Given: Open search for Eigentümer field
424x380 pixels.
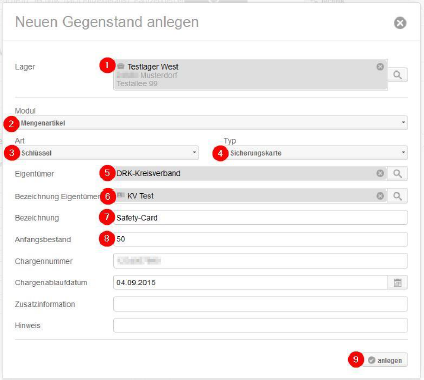Looking at the screenshot, I should point(397,173).
